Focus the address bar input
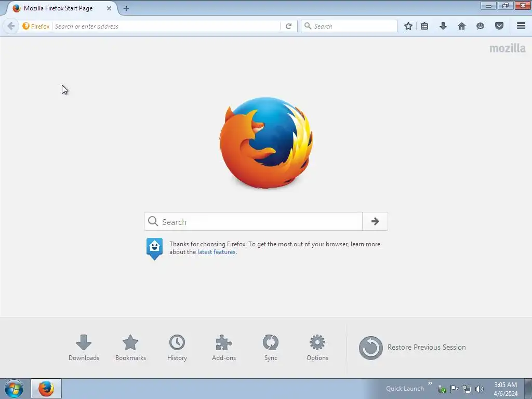This screenshot has height=399, width=532. [x=166, y=26]
